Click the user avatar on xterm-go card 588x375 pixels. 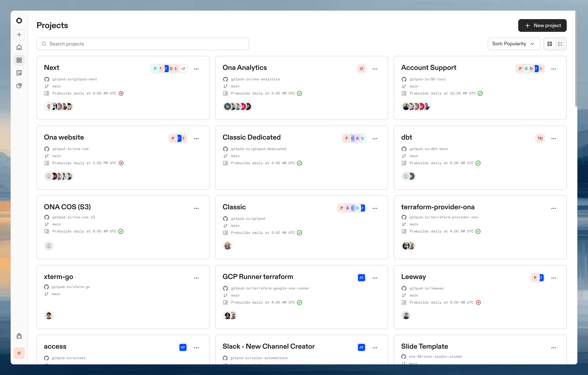click(x=49, y=316)
